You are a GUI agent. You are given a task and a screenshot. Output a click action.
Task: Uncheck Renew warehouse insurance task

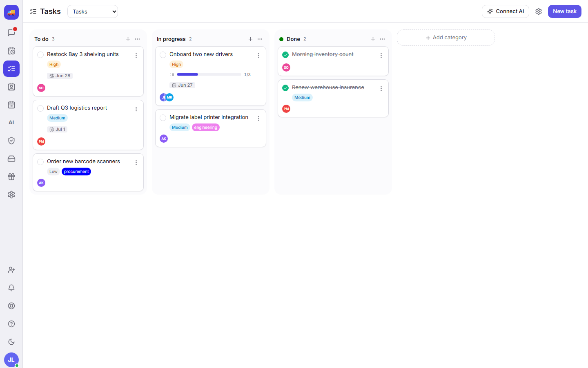285,88
